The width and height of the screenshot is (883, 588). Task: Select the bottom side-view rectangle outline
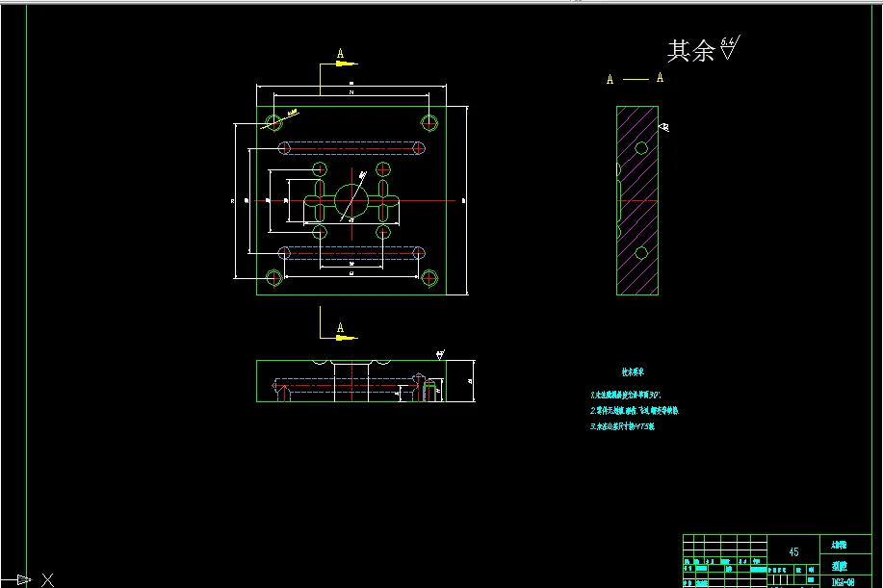tap(351, 381)
